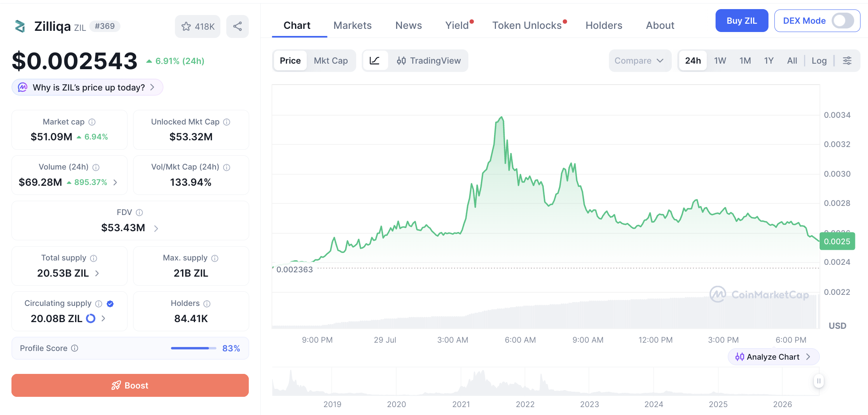Select the 1W time range
This screenshot has width=868, height=415.
point(720,60)
